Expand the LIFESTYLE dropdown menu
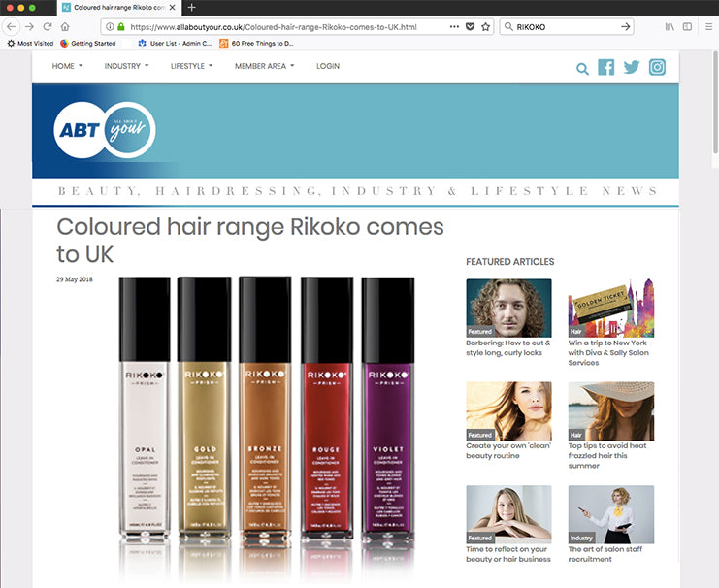719x588 pixels. 192,66
